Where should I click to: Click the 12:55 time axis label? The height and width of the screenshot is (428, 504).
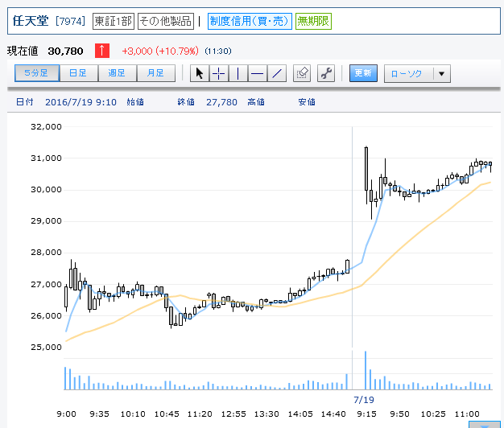point(233,414)
